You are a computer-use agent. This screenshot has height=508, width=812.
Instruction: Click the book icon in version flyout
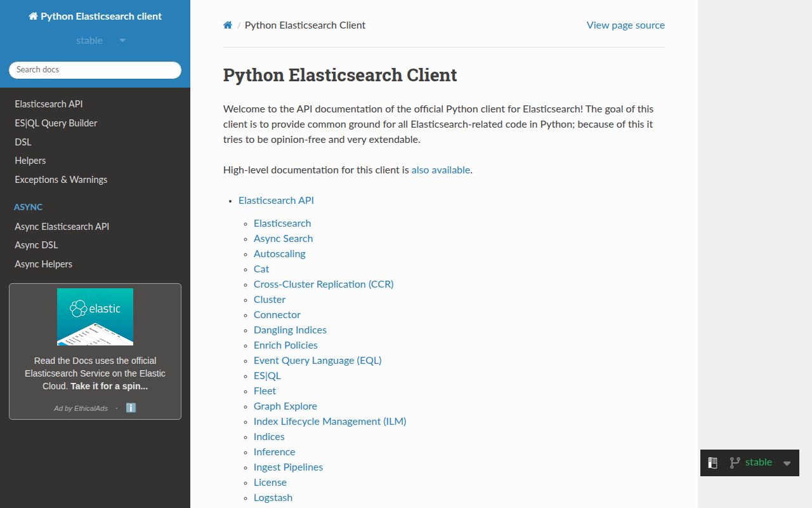(x=712, y=463)
